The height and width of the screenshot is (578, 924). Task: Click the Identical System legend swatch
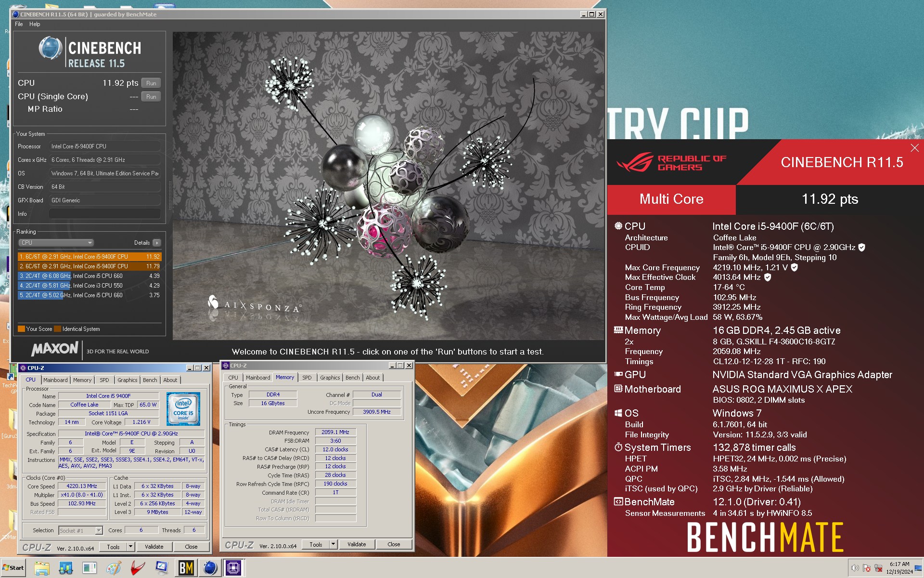tap(58, 329)
